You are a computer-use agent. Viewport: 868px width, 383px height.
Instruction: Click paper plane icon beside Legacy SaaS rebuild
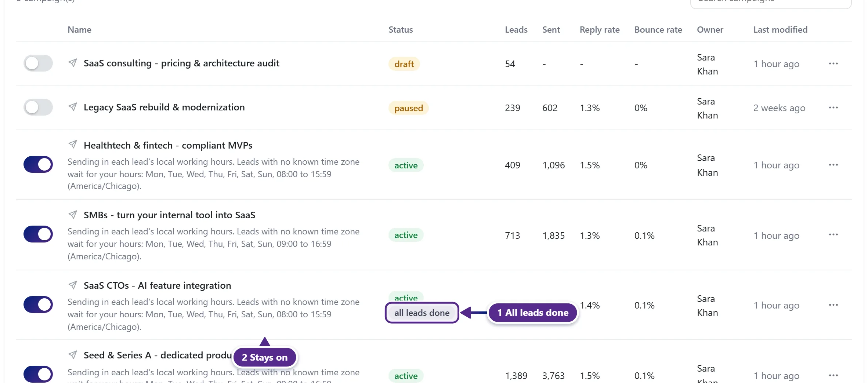[73, 107]
